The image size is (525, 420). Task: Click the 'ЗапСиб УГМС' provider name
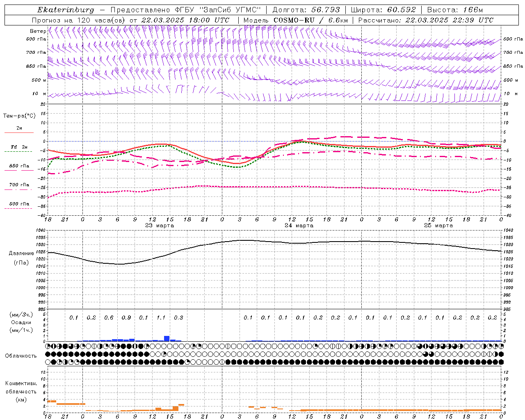(230, 10)
